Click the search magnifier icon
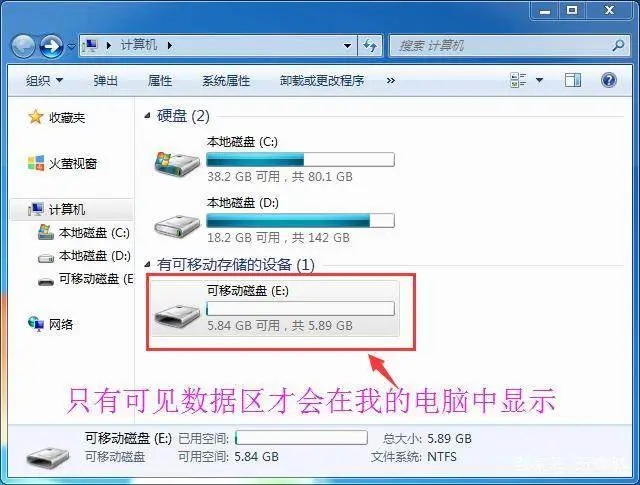 [x=618, y=45]
